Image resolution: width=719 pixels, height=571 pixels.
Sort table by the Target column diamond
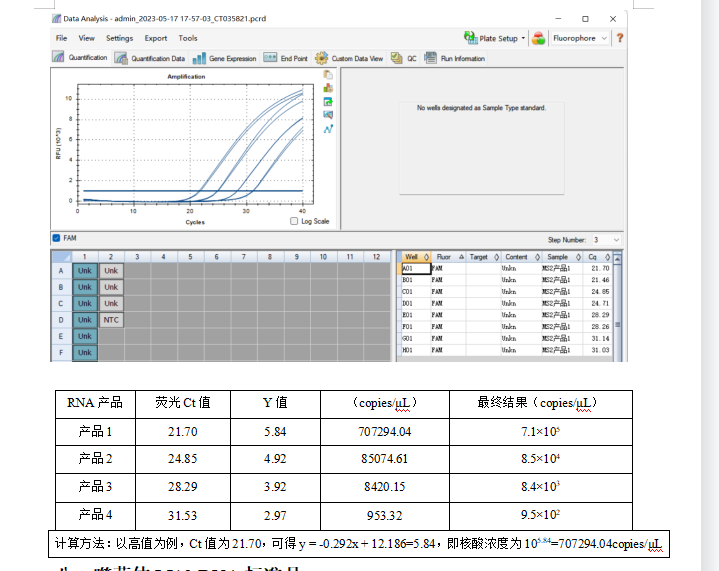(496, 257)
